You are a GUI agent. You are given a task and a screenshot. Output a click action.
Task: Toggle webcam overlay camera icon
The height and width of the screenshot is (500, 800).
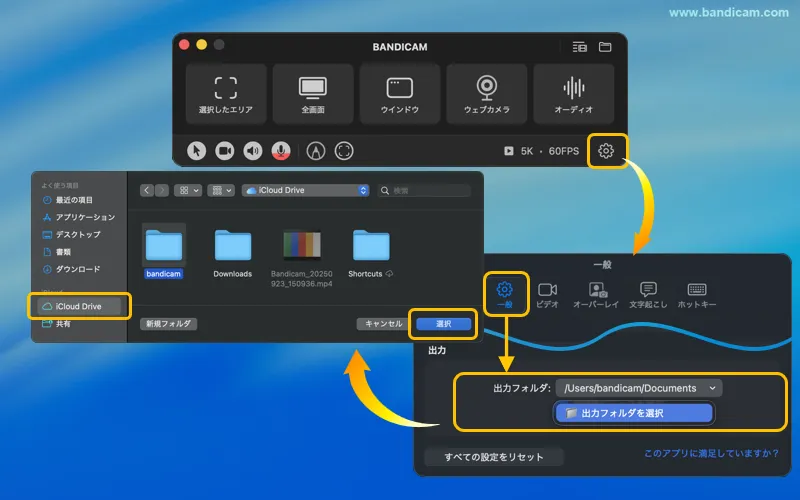(x=224, y=151)
